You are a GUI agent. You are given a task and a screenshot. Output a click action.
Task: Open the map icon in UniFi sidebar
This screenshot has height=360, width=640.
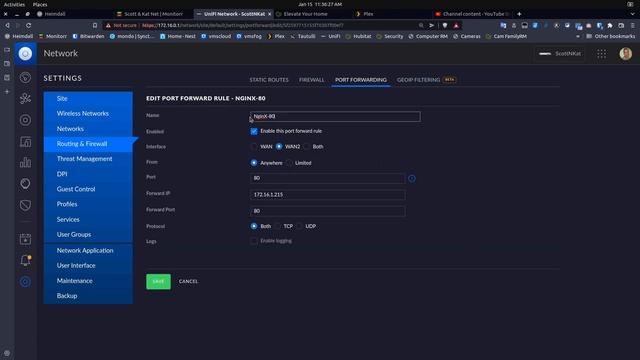coord(25,142)
